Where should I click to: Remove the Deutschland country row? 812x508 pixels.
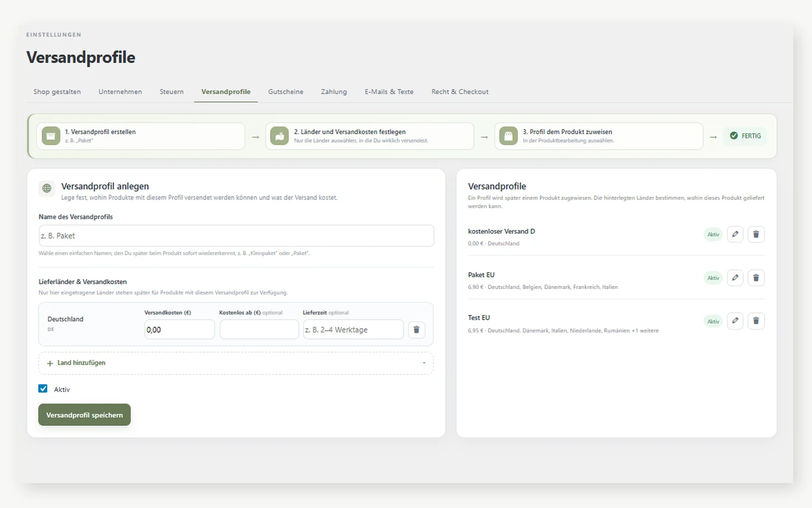click(416, 330)
